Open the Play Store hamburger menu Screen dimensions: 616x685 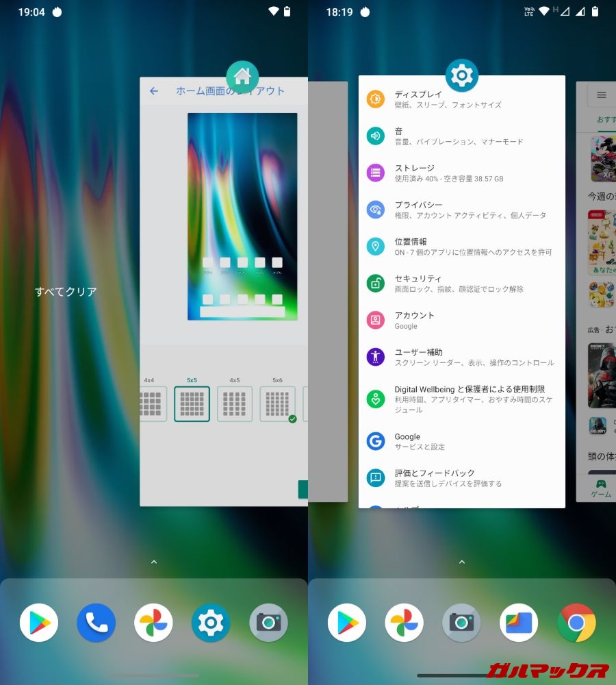601,95
